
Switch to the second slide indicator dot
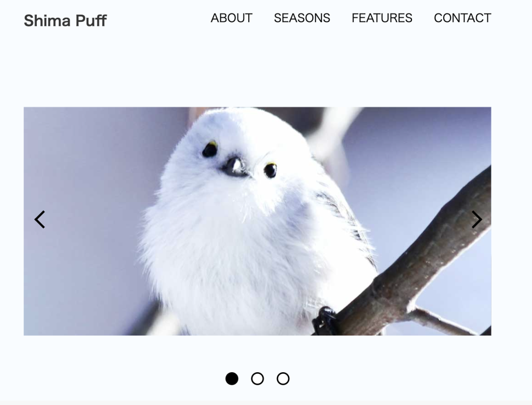[258, 378]
